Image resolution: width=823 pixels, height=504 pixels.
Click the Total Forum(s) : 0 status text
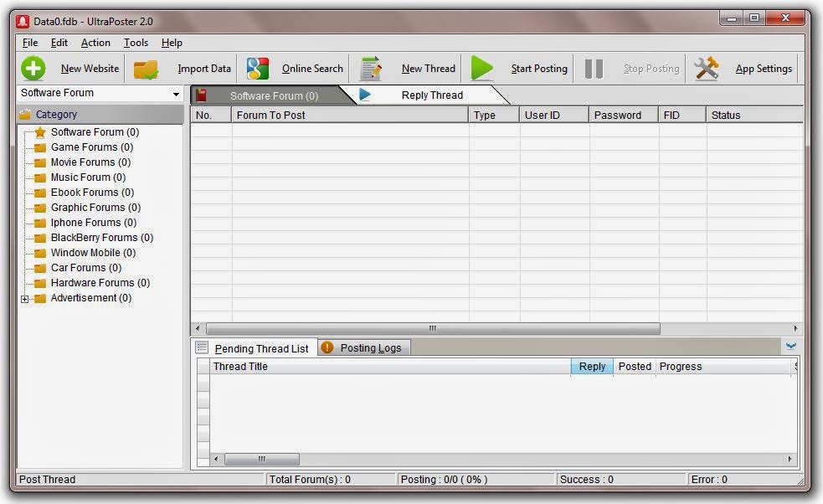coord(310,480)
